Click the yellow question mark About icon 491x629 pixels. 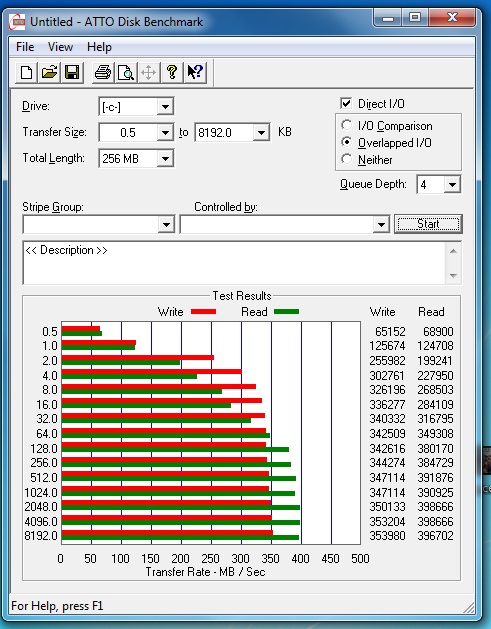tap(172, 73)
